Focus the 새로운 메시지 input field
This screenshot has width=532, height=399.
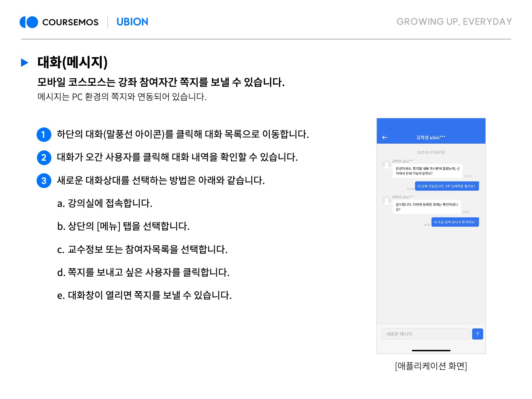click(x=425, y=334)
